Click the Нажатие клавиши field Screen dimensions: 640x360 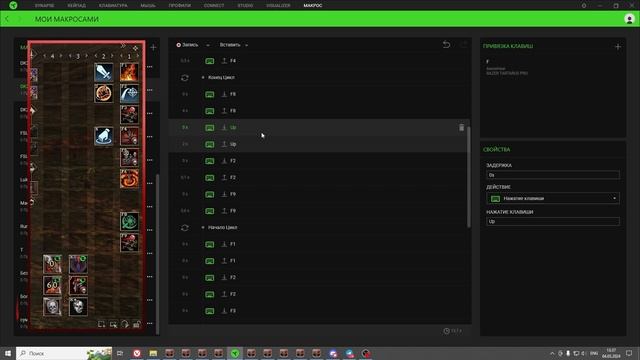pos(553,222)
